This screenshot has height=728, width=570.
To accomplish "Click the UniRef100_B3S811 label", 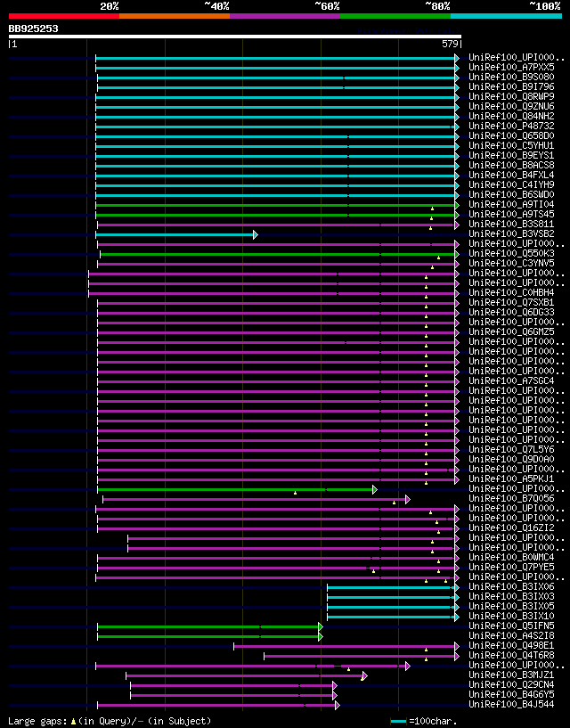I will 511,224.
